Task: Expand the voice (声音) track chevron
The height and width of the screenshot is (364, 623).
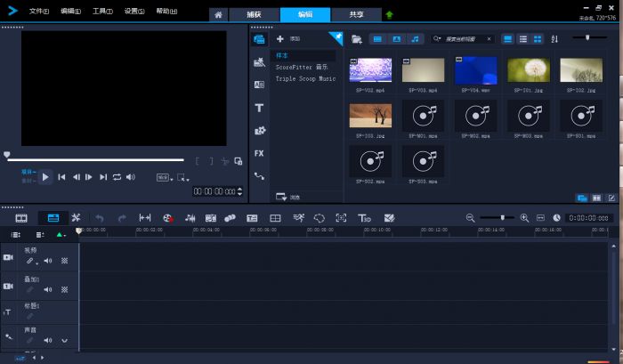Action: (64, 340)
